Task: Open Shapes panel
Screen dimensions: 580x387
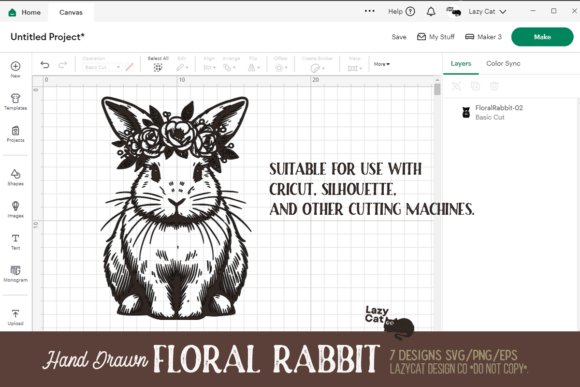Action: click(x=15, y=177)
